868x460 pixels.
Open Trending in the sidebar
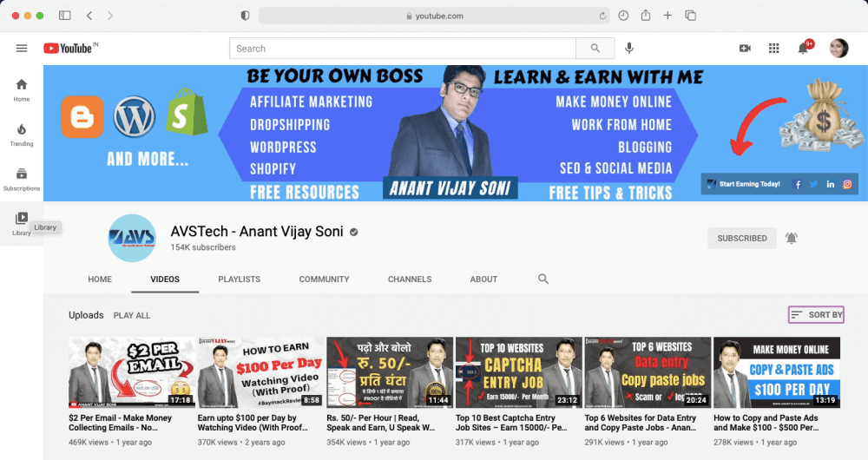(22, 135)
